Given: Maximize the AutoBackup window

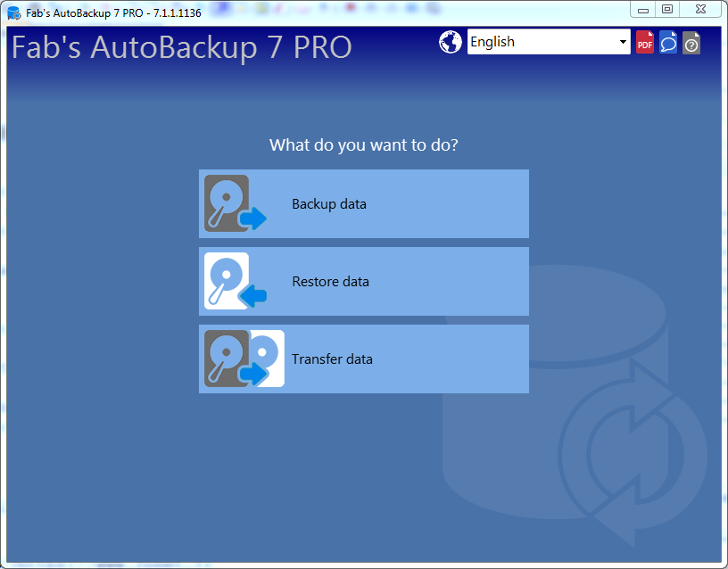Looking at the screenshot, I should [x=667, y=10].
